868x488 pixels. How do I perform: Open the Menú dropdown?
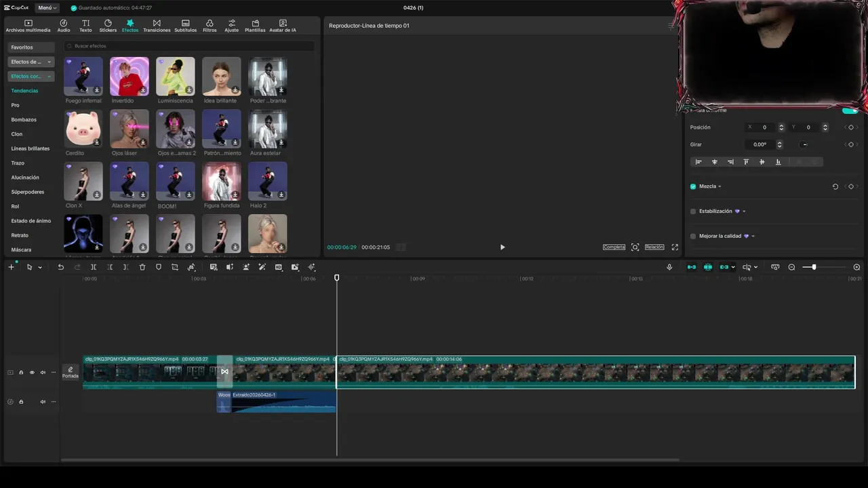coord(47,7)
